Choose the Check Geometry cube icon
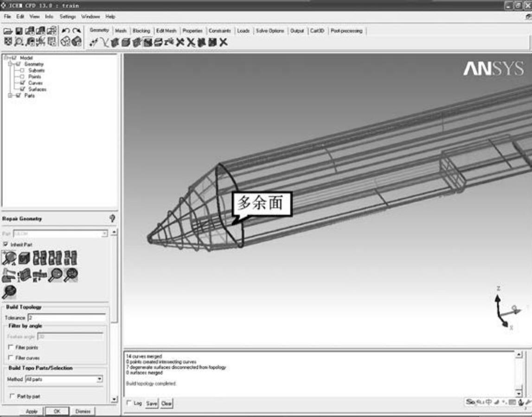This screenshot has height=417, width=532. [x=24, y=258]
